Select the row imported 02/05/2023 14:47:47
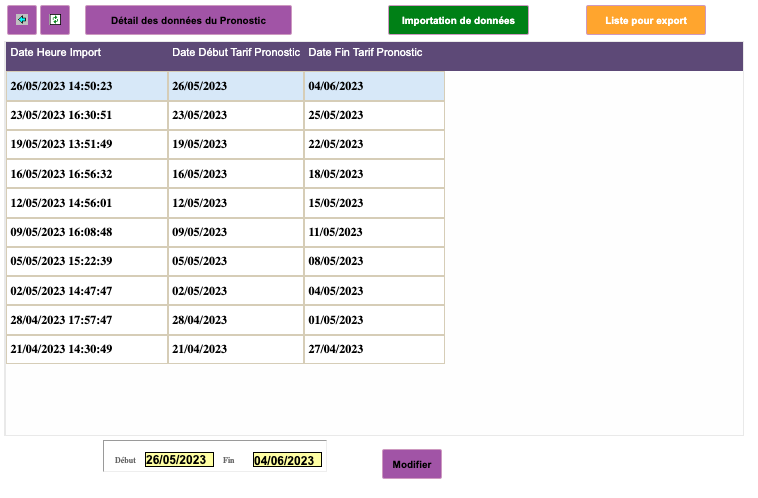 point(225,291)
